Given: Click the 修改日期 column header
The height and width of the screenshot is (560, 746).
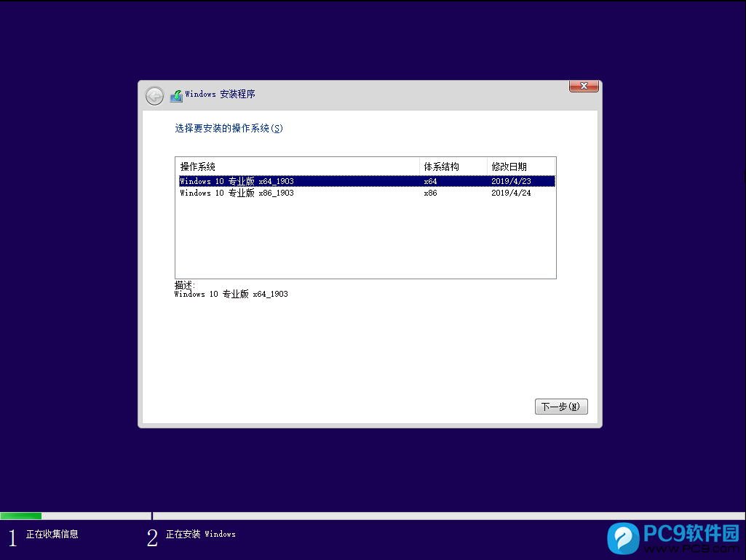Looking at the screenshot, I should tap(521, 167).
